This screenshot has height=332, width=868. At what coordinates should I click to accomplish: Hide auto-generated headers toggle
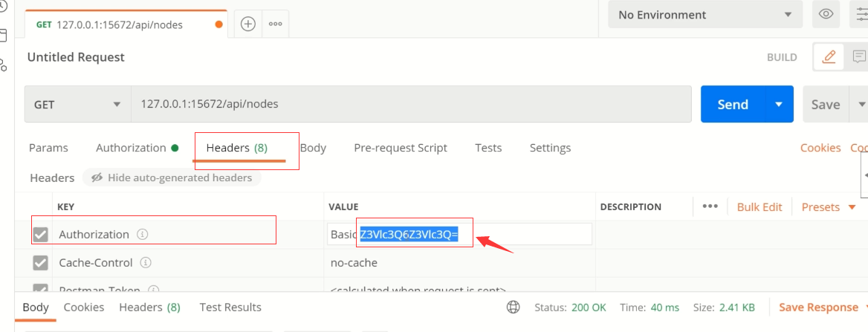[172, 178]
